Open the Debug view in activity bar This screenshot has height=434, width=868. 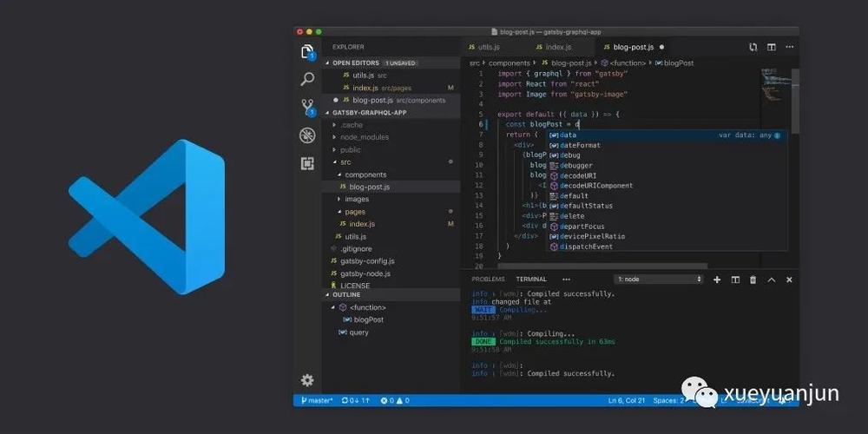coord(307,135)
